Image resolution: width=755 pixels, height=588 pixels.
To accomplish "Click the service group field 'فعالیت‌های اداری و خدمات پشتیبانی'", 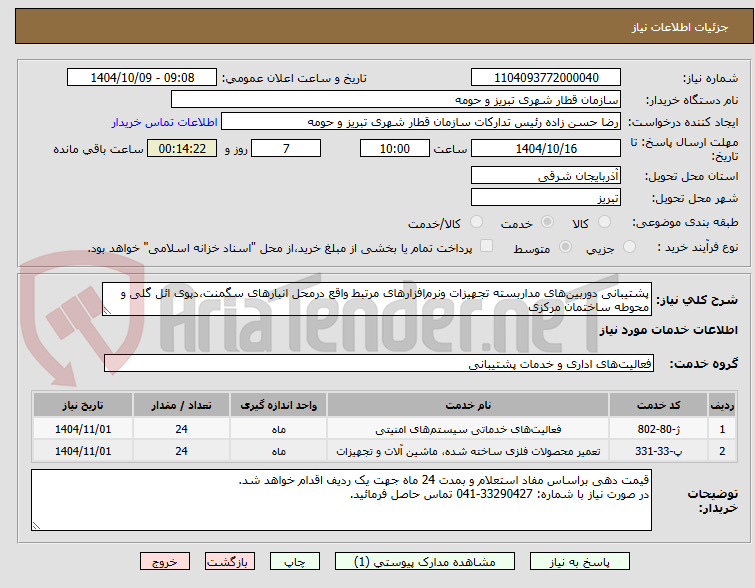I will (378, 364).
